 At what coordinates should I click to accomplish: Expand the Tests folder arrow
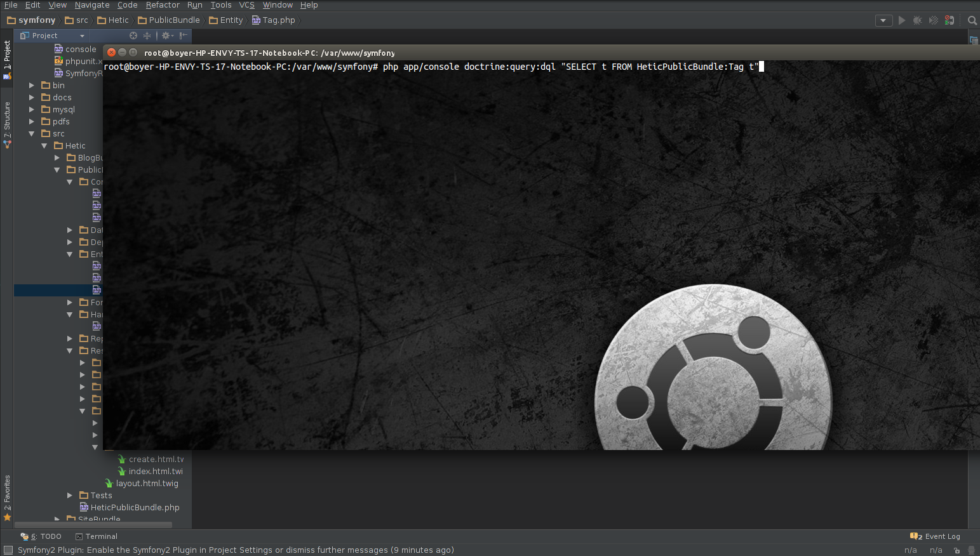70,495
